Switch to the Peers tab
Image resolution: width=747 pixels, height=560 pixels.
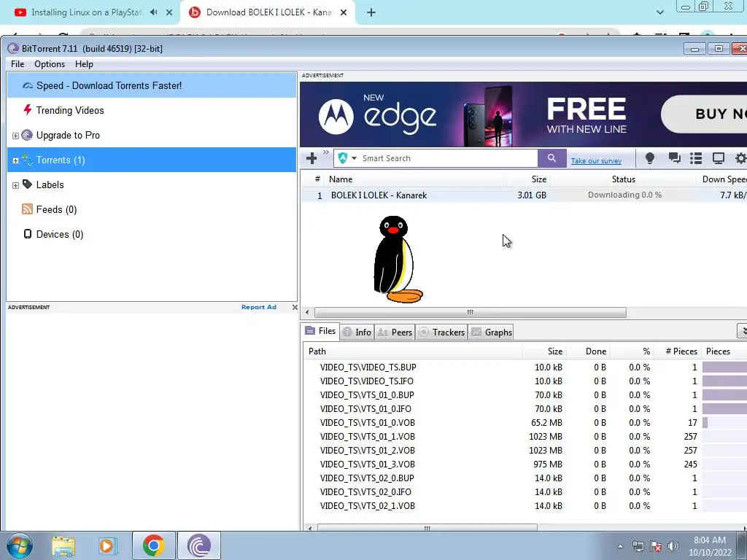pyautogui.click(x=395, y=332)
